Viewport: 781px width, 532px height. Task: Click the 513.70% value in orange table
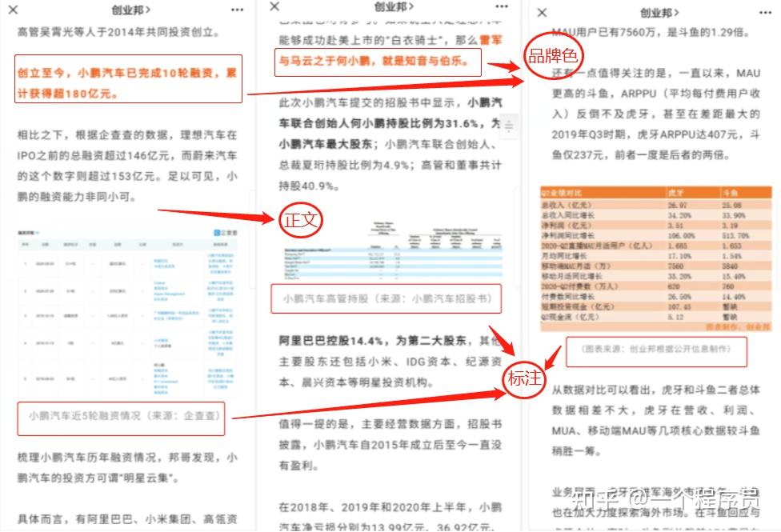[735, 236]
